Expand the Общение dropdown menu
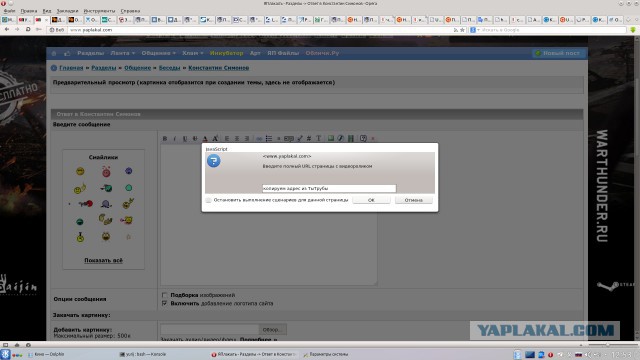The height and width of the screenshot is (360, 640). click(x=159, y=53)
